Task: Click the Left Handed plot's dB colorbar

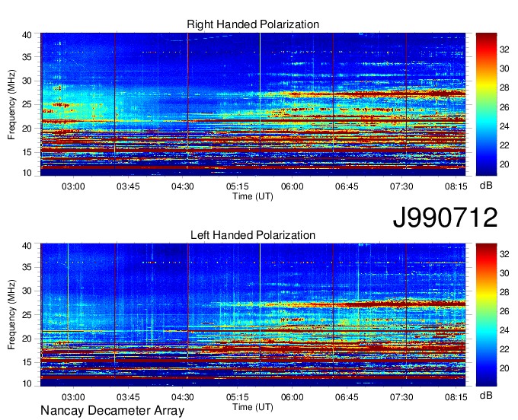Action: pos(486,315)
